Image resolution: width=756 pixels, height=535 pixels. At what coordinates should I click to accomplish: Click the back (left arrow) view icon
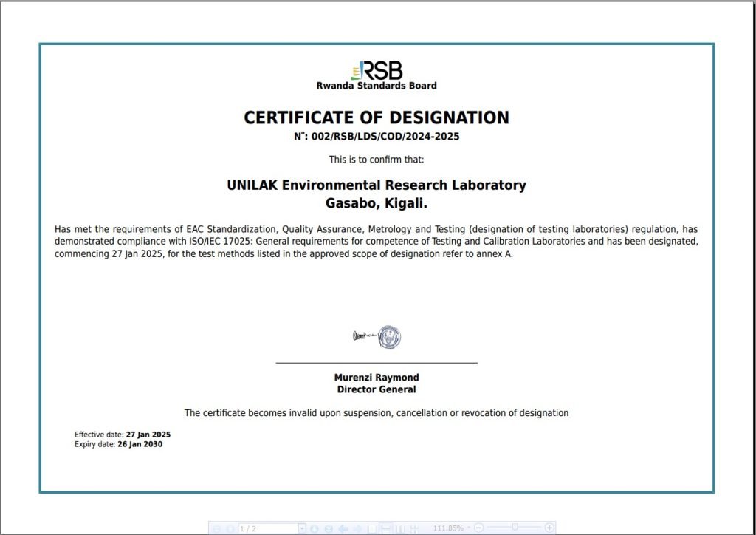point(343,529)
